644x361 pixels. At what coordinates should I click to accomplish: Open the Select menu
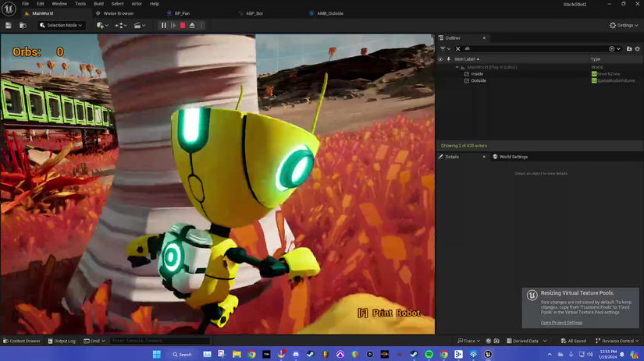pos(117,4)
